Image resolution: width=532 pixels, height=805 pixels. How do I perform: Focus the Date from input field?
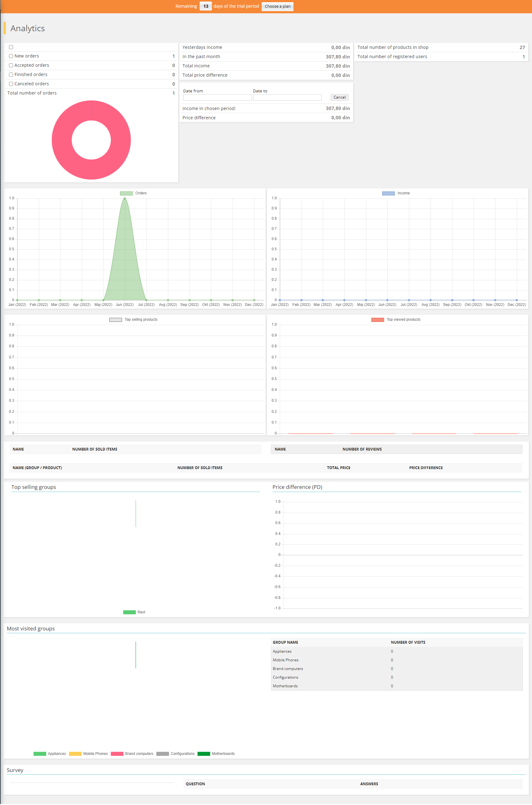point(217,97)
